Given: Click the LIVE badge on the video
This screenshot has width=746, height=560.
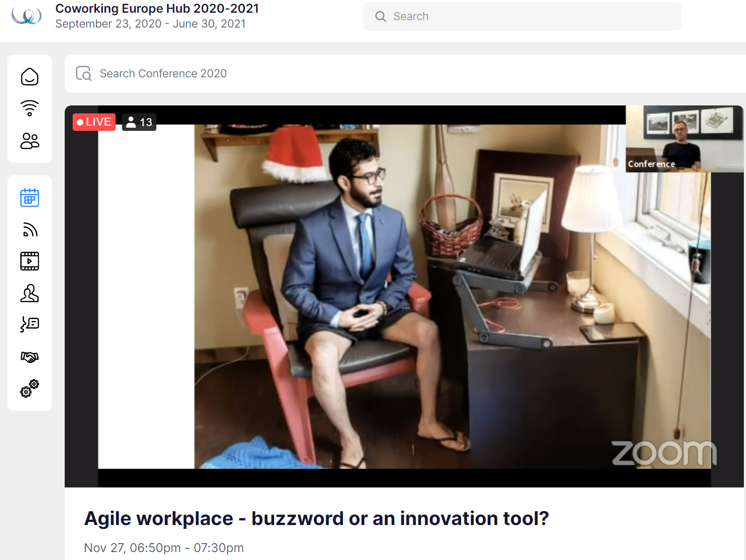Looking at the screenshot, I should point(94,122).
